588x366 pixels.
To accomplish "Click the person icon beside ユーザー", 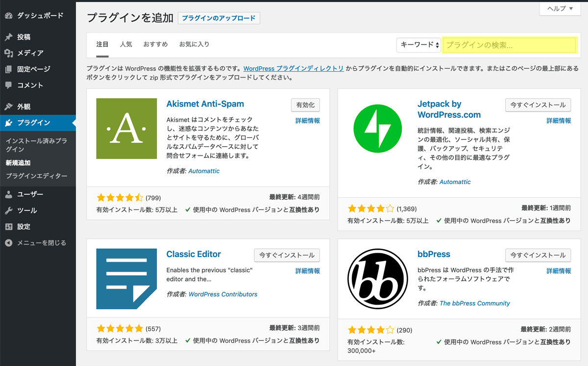I will [x=8, y=194].
